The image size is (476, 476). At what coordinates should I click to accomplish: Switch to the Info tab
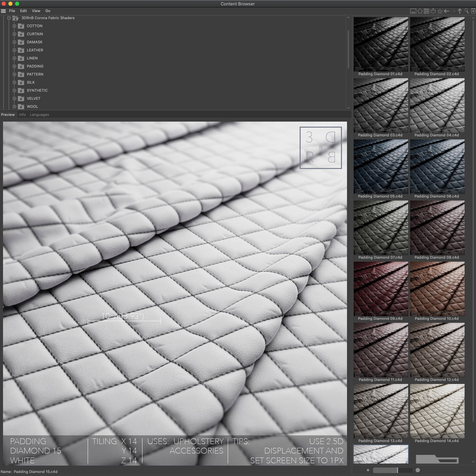22,115
